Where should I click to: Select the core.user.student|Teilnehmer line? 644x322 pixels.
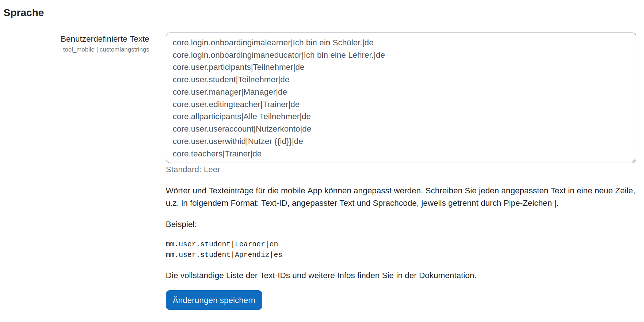tap(231, 80)
